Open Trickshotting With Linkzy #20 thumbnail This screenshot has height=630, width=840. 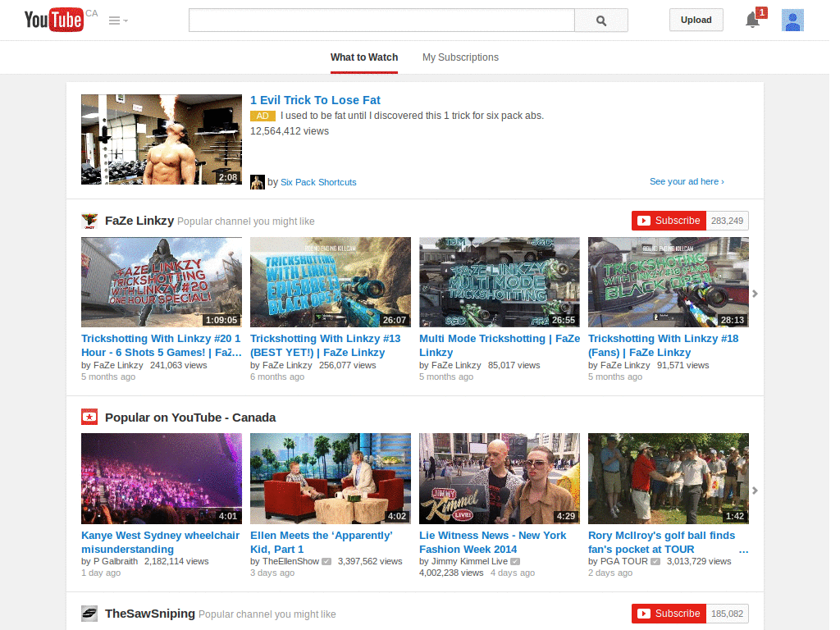[162, 282]
